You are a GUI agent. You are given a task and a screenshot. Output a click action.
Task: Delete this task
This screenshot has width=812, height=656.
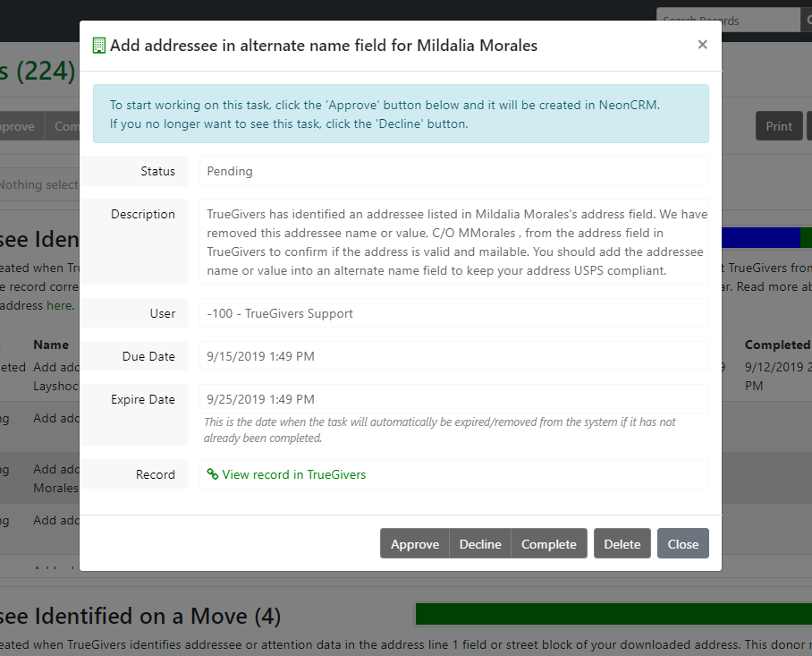pyautogui.click(x=622, y=544)
